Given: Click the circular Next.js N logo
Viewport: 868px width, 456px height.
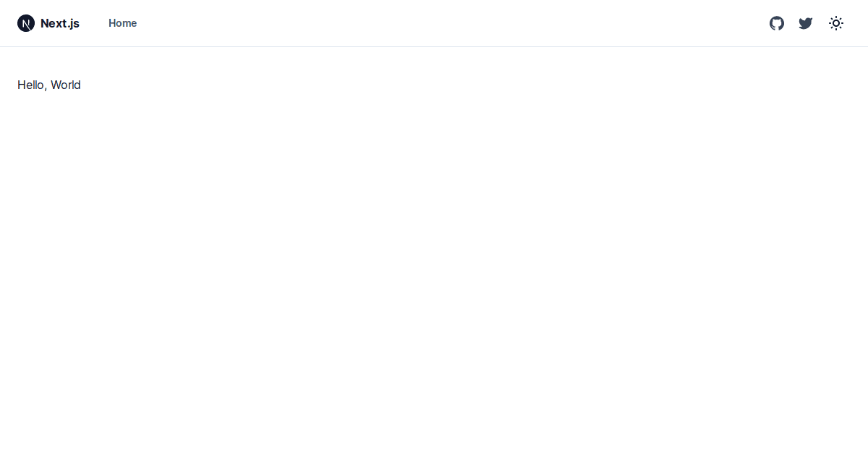Looking at the screenshot, I should tap(26, 23).
